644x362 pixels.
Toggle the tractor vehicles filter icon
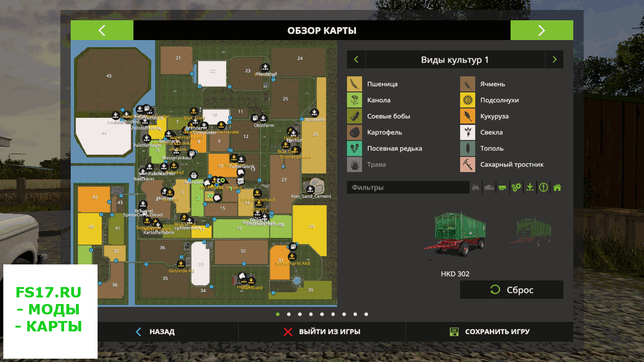tap(476, 188)
